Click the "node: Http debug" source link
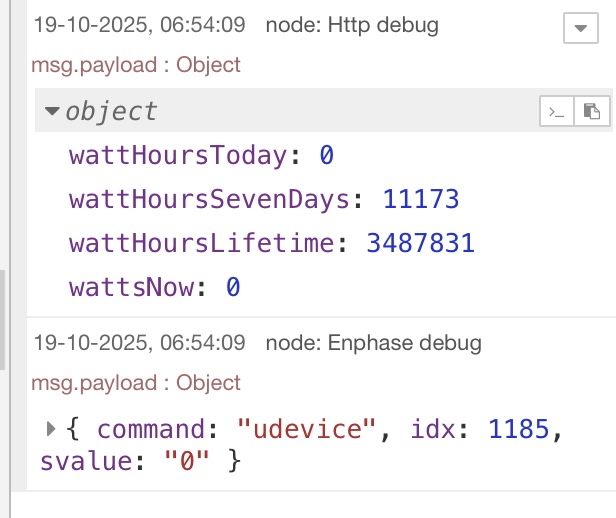The height and width of the screenshot is (518, 616). click(352, 25)
